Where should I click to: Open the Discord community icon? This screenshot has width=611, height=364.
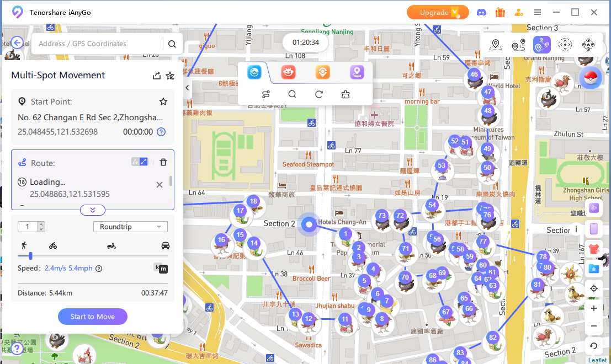point(481,12)
